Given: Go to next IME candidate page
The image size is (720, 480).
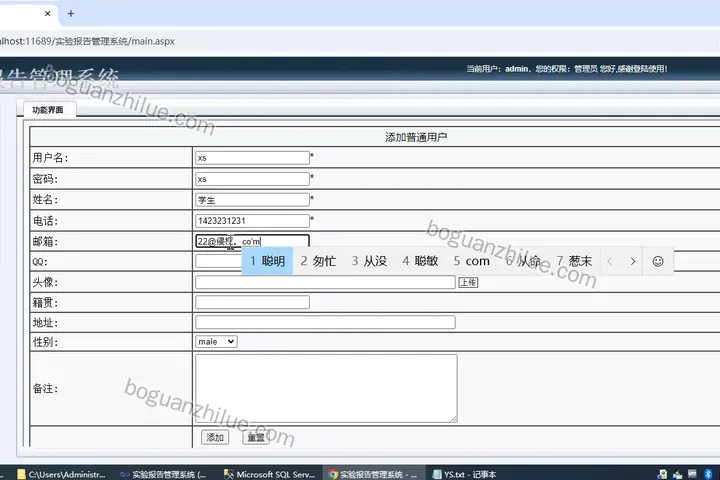Looking at the screenshot, I should pyautogui.click(x=633, y=261).
